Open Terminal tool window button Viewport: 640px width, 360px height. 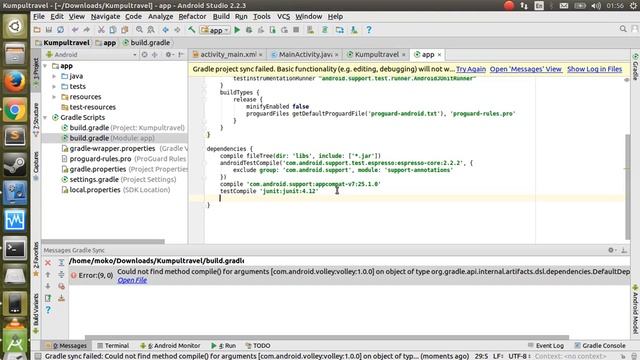pyautogui.click(x=113, y=346)
